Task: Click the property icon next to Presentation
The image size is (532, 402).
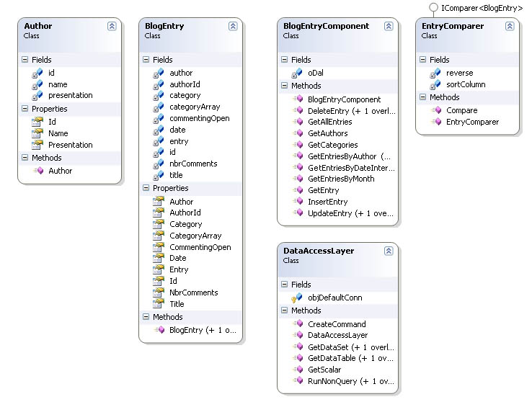Action: (x=37, y=145)
